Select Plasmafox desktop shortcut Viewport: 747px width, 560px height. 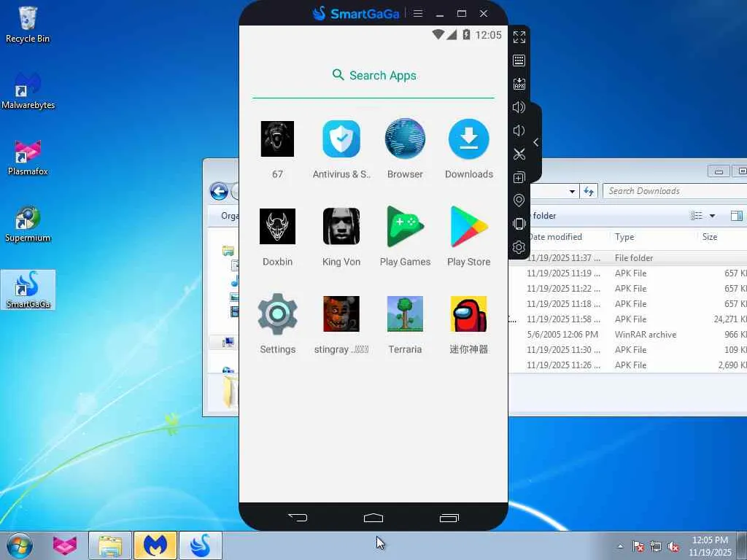coord(28,157)
